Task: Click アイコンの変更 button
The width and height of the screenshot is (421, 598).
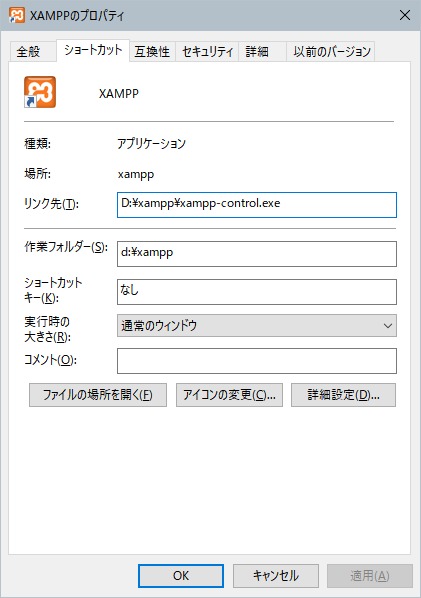Action: 229,395
